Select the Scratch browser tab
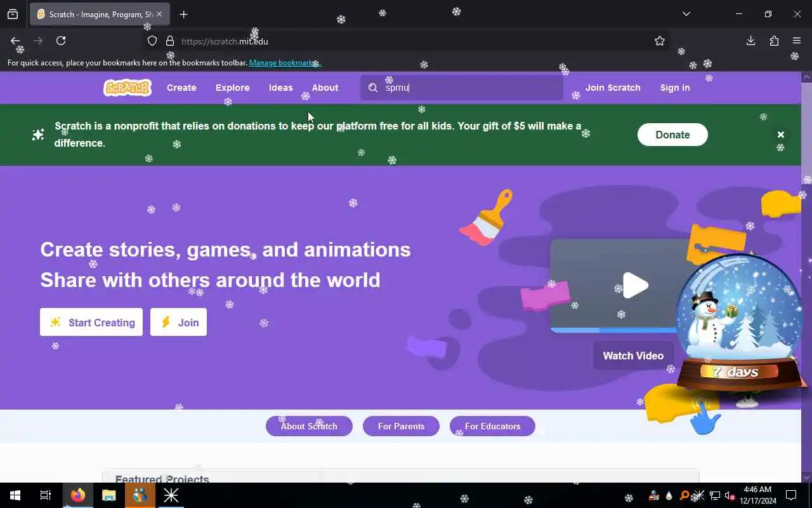Screen dimensions: 812x508 click(x=100, y=14)
